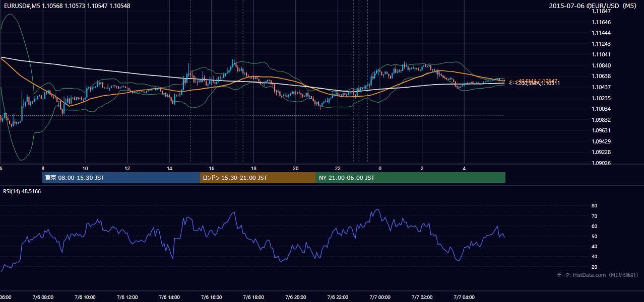This screenshot has width=644, height=302.
Task: Click the 7/6 08:00 bottom time label
Action: 43,297
